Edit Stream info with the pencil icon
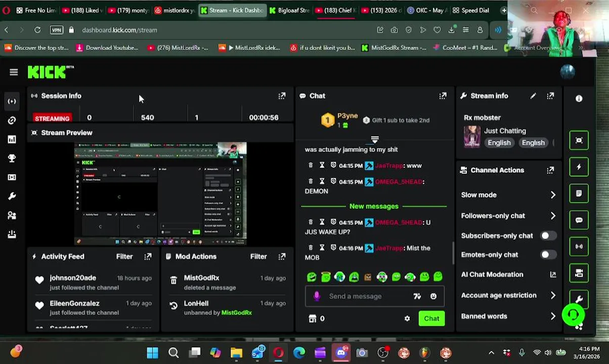The width and height of the screenshot is (609, 364). click(x=533, y=96)
